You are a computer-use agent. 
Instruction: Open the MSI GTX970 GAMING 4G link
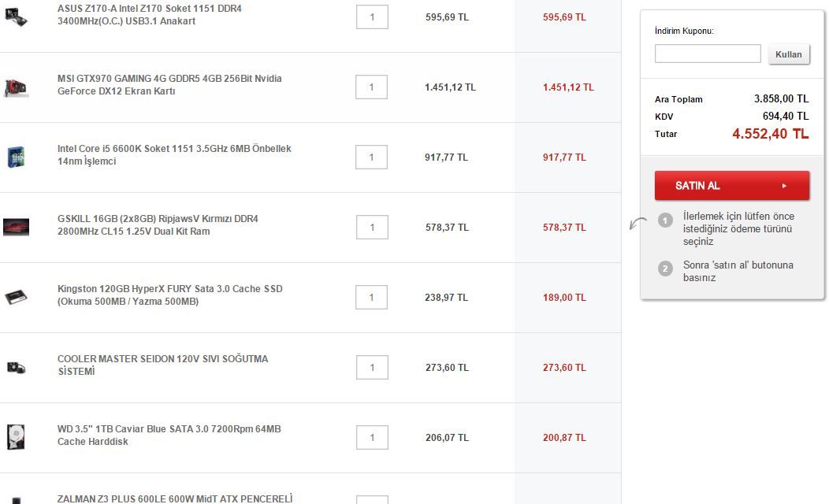169,85
